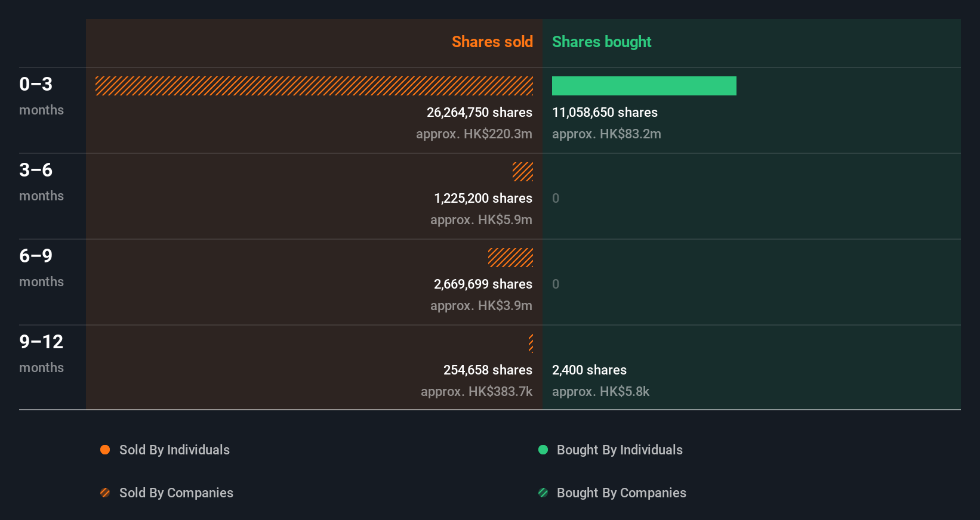Click the 0–3 months row label
Screen dimensions: 980x520
41,95
